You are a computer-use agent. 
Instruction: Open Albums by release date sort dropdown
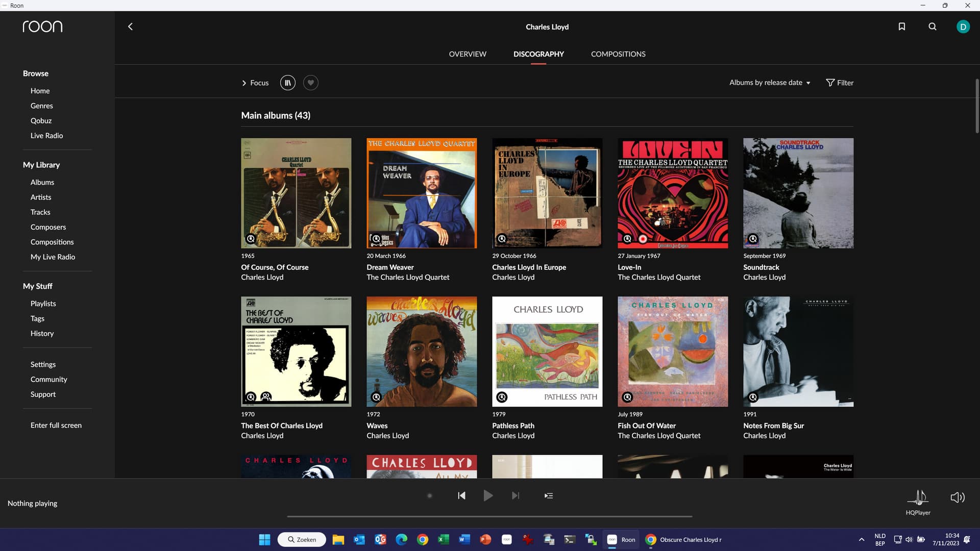click(x=770, y=83)
